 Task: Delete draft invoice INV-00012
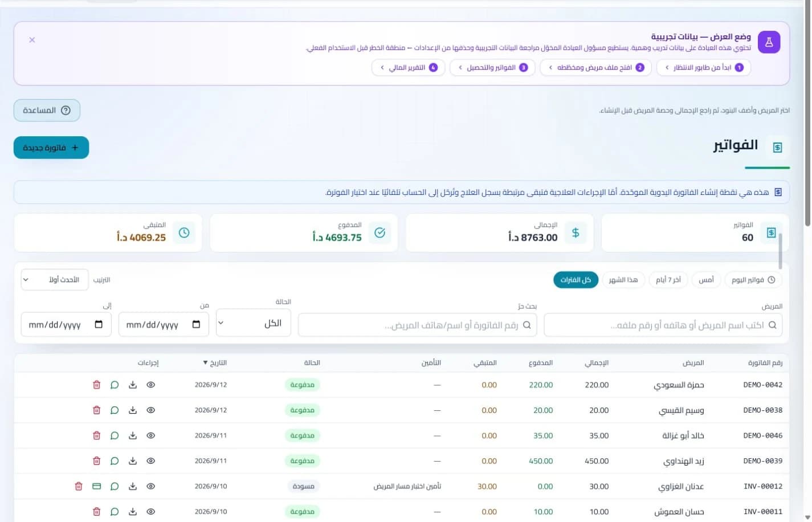(x=79, y=486)
